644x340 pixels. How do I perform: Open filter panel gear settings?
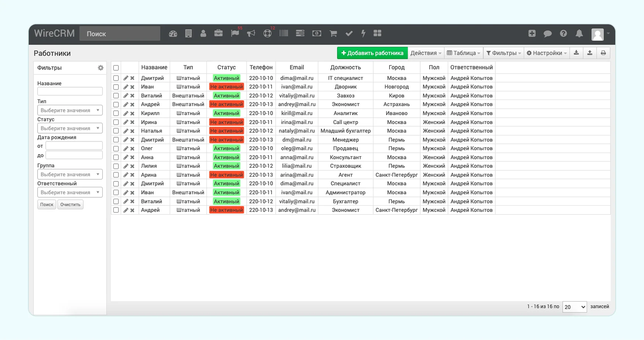pyautogui.click(x=100, y=68)
